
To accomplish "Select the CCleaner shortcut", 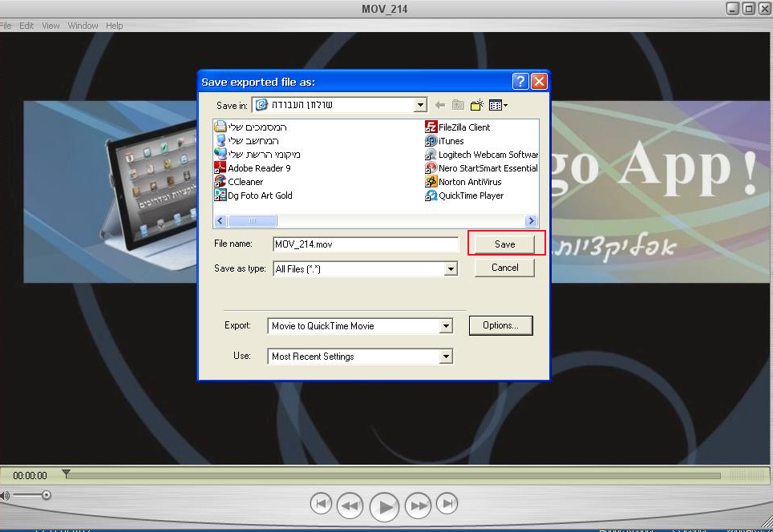I will tap(239, 182).
